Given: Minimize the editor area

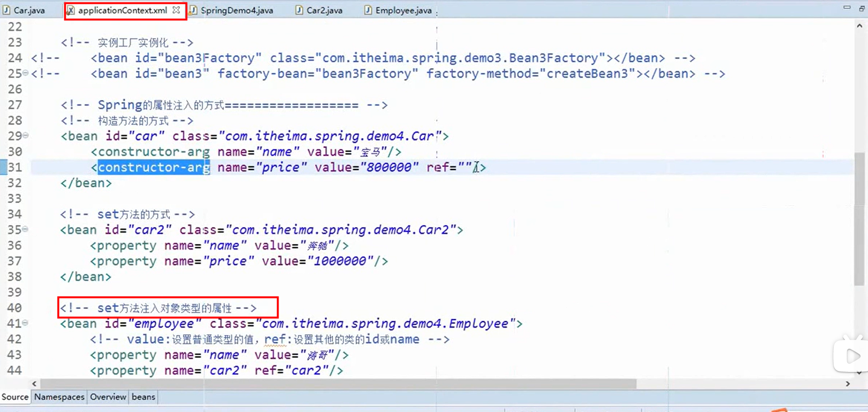Looking at the screenshot, I should coord(847,8).
